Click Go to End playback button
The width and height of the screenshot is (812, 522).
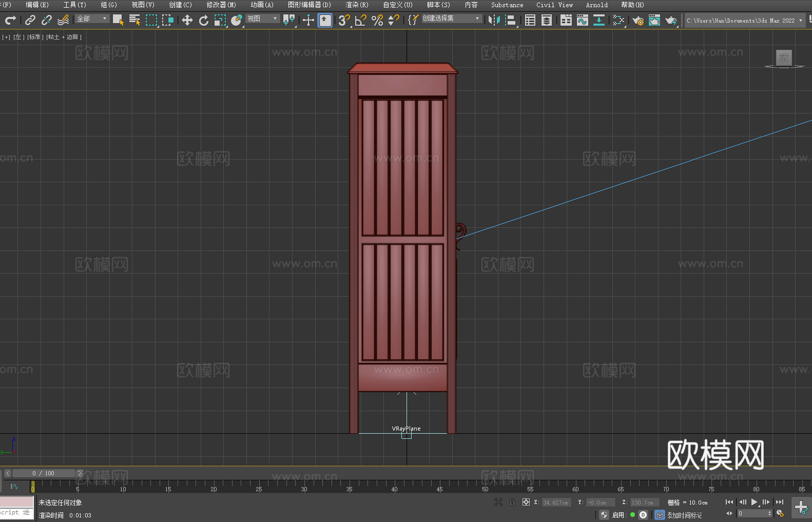coord(780,502)
